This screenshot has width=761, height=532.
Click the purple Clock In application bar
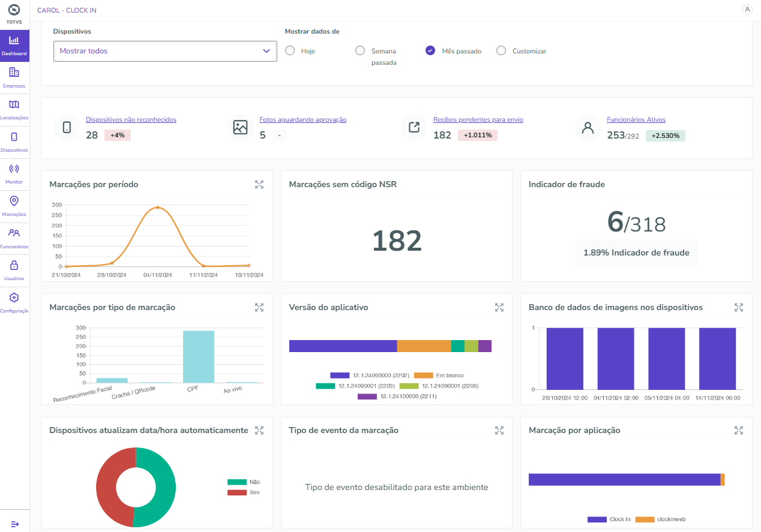[x=624, y=480]
